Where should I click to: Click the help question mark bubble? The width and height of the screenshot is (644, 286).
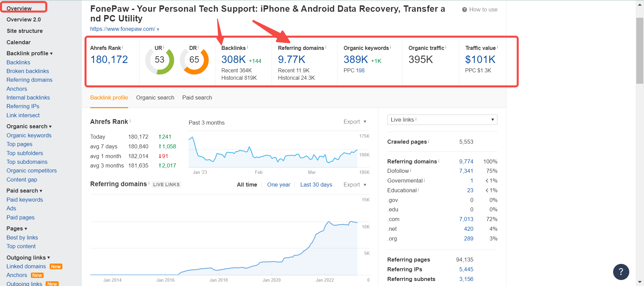coord(621,272)
